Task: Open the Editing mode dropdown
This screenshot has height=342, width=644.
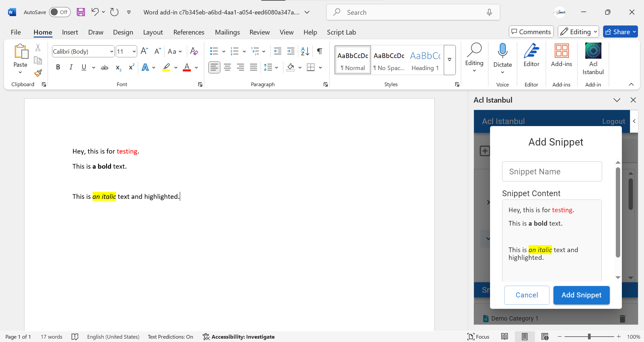Action: click(578, 32)
